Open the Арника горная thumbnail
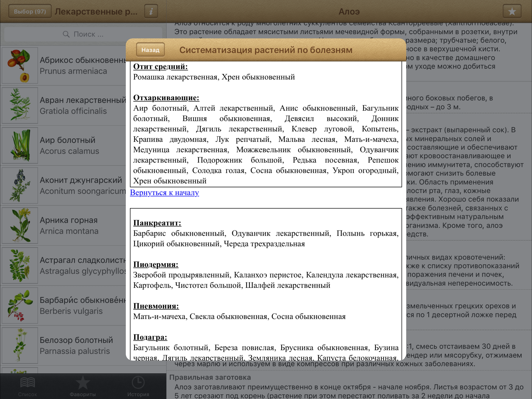Image resolution: width=532 pixels, height=399 pixels. click(x=20, y=225)
